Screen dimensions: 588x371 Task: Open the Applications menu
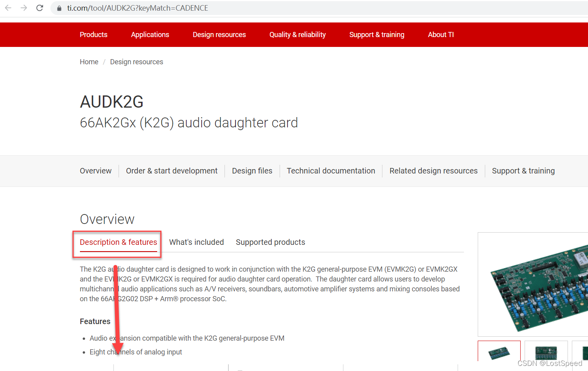tap(150, 35)
